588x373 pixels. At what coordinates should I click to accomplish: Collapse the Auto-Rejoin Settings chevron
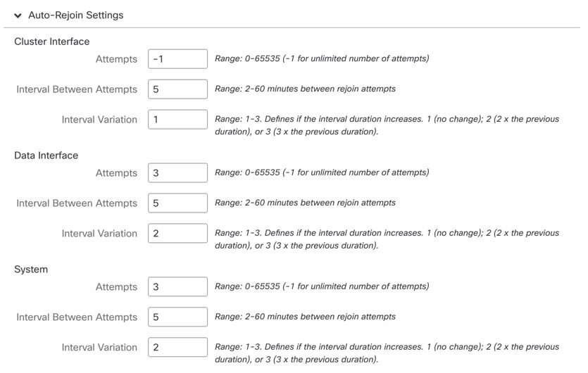pyautogui.click(x=18, y=15)
